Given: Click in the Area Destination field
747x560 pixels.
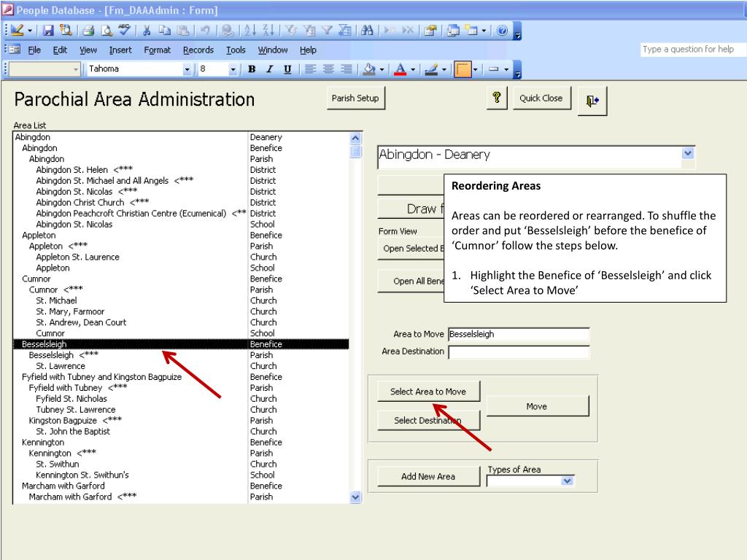Looking at the screenshot, I should point(519,352).
